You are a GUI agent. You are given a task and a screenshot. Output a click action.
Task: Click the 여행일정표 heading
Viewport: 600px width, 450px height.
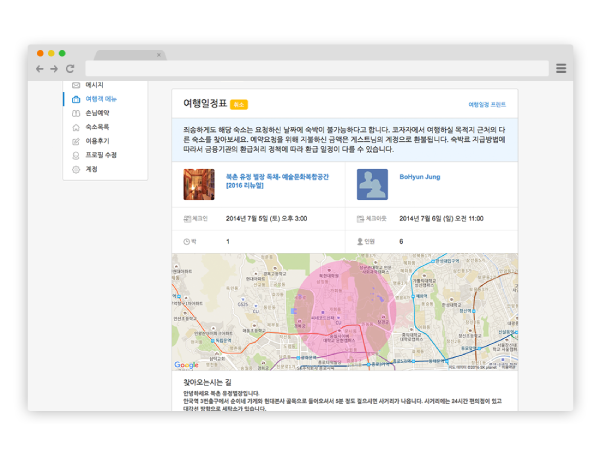point(205,103)
